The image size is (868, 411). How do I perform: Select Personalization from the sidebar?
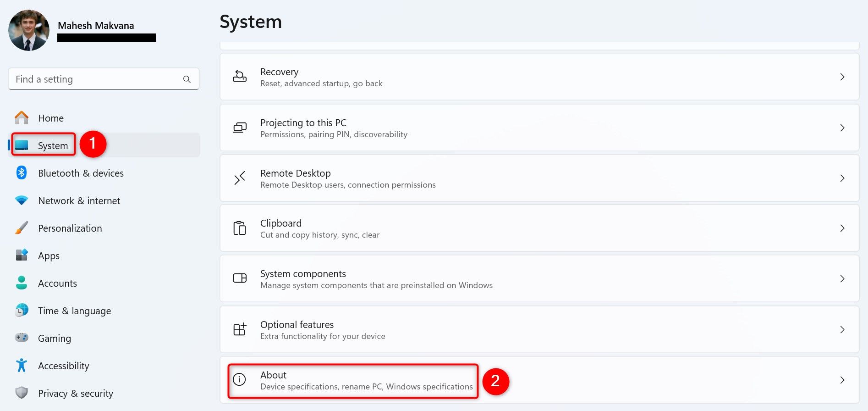pyautogui.click(x=70, y=228)
